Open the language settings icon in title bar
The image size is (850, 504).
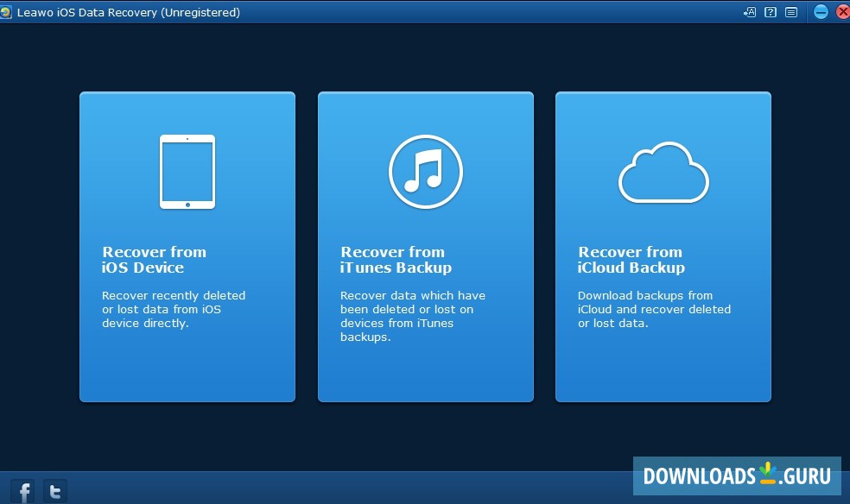pyautogui.click(x=750, y=12)
